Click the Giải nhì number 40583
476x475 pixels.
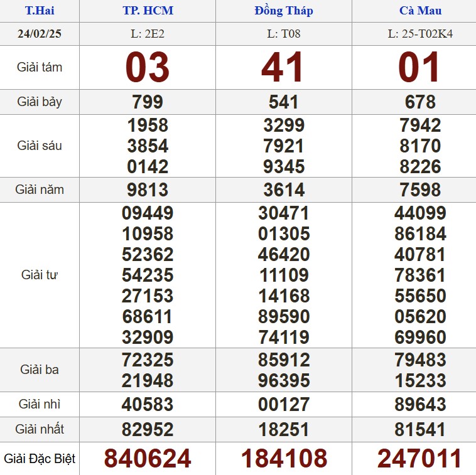(148, 404)
